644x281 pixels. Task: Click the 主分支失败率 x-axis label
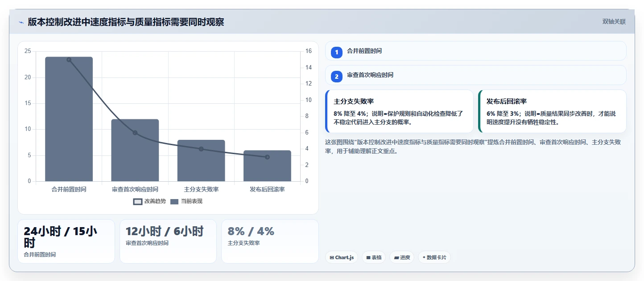pos(201,189)
